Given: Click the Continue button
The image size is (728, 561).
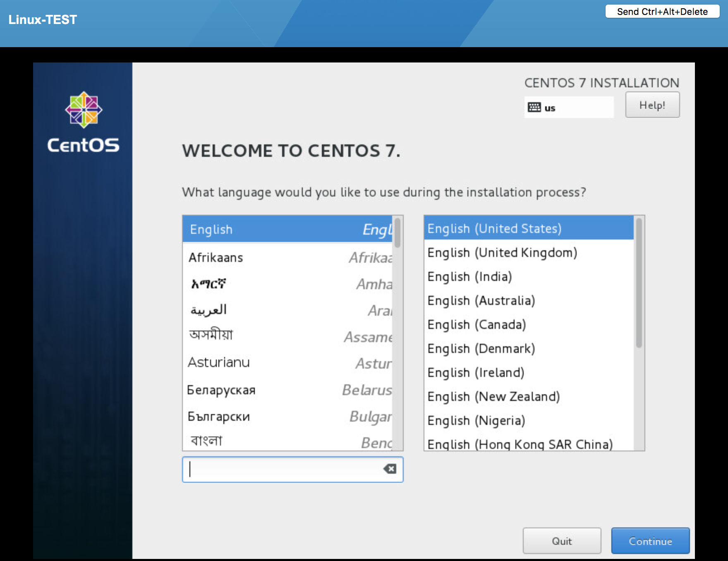Looking at the screenshot, I should point(650,541).
